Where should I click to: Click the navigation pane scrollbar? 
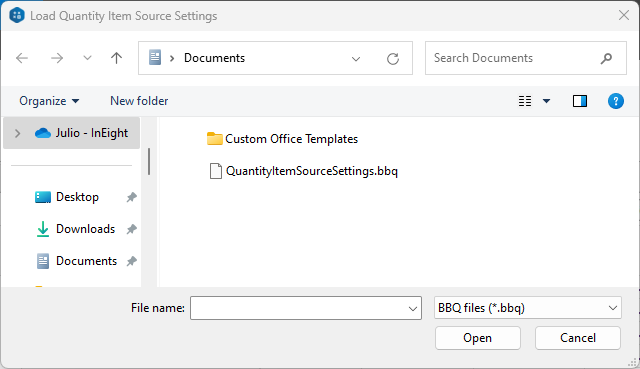coord(149,162)
